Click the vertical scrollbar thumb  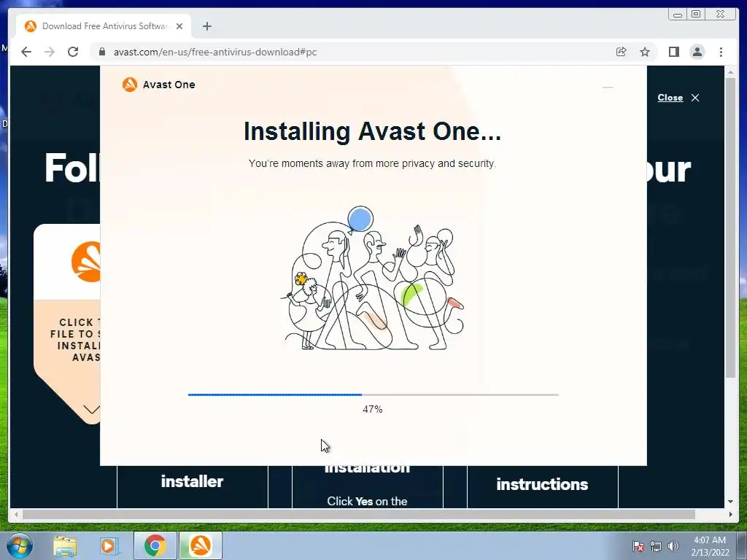(x=730, y=227)
